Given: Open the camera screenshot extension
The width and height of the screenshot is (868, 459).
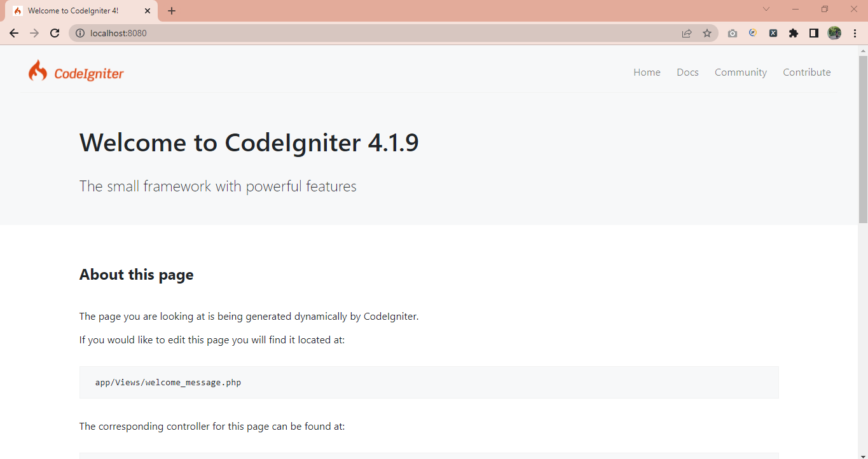Looking at the screenshot, I should (733, 33).
